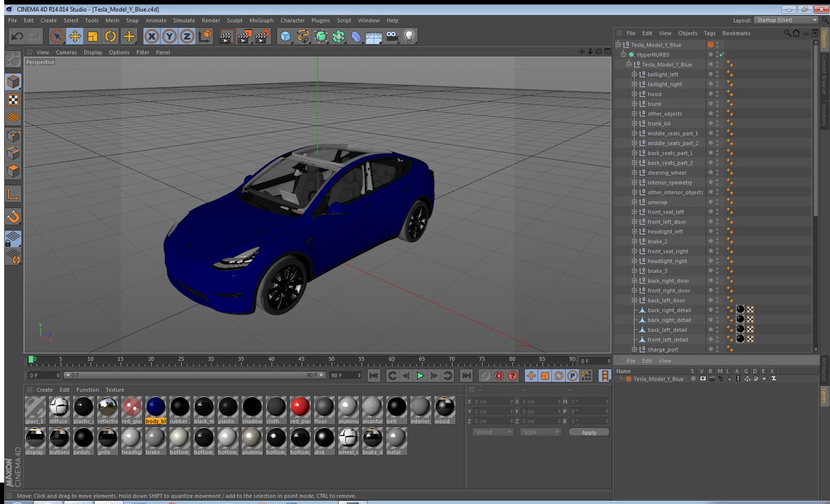Screen dimensions: 830x504
Task: Enable snapping magnet icon
Action: 13,217
